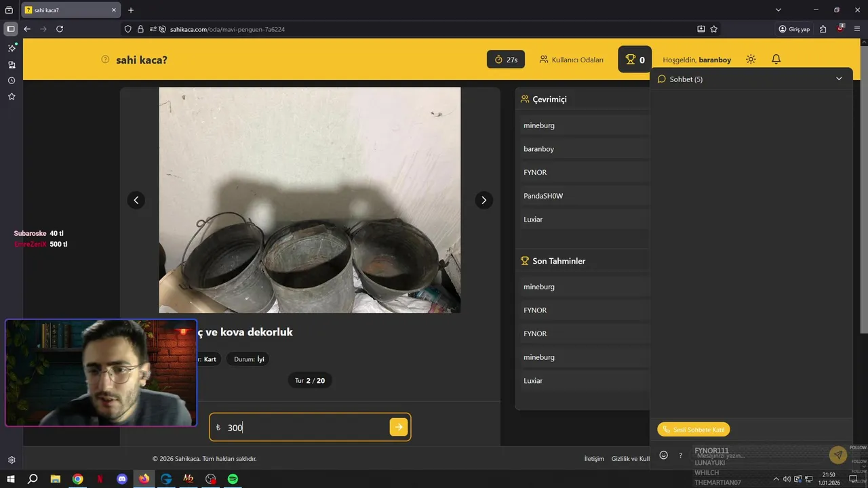Open İletişim footer link
The width and height of the screenshot is (868, 488).
[x=594, y=459]
